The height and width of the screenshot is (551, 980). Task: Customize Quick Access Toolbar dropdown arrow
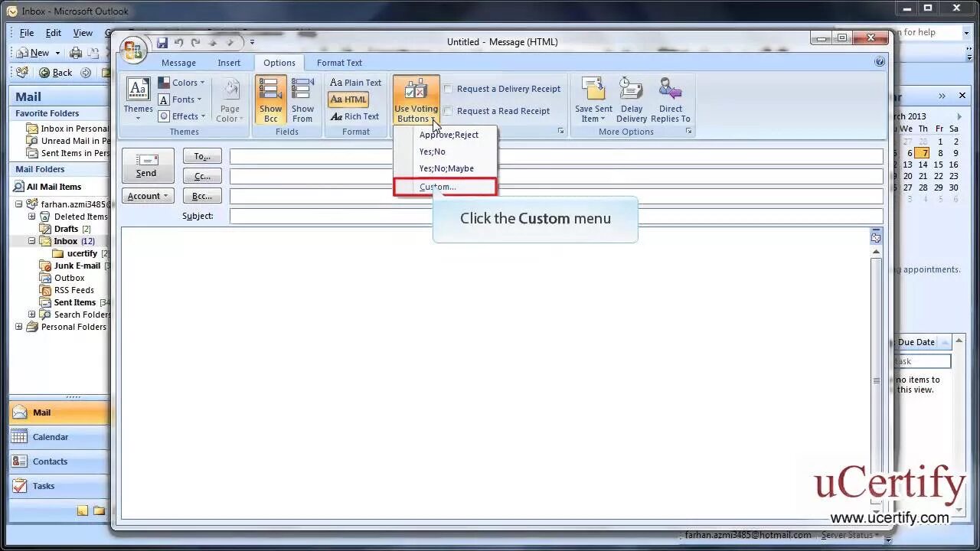(252, 43)
